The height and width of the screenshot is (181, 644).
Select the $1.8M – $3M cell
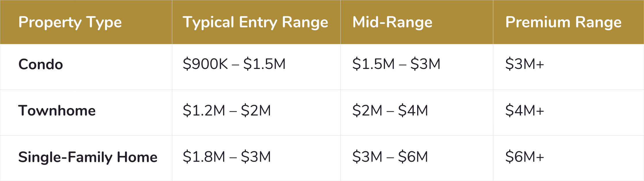click(227, 157)
